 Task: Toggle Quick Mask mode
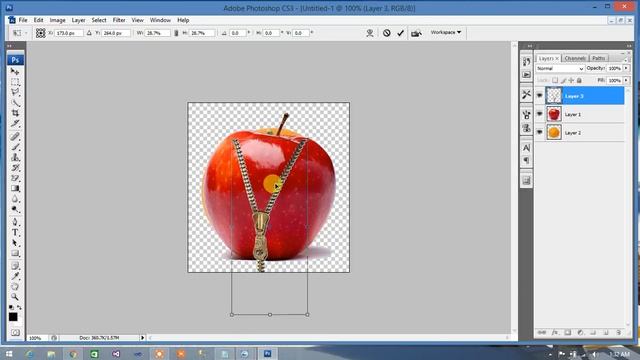(x=15, y=333)
